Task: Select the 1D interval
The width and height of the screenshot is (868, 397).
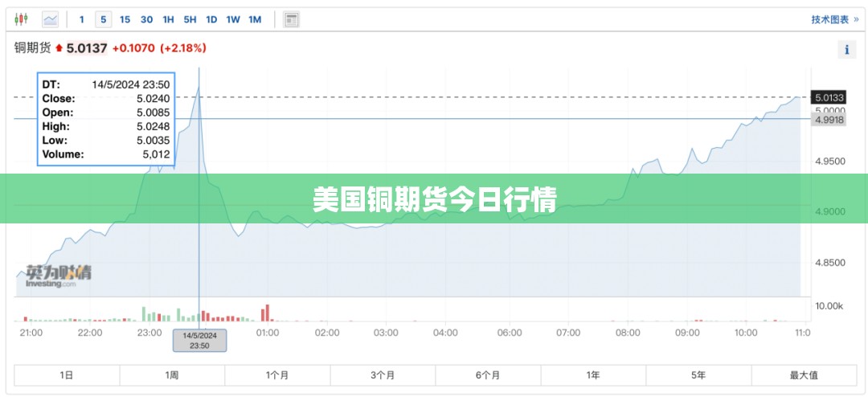Action: pyautogui.click(x=211, y=19)
